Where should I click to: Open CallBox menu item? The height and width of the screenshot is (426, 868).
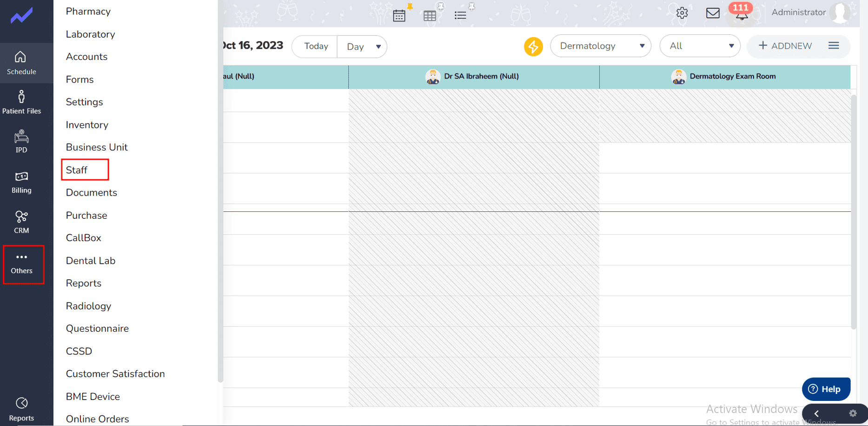(x=83, y=238)
